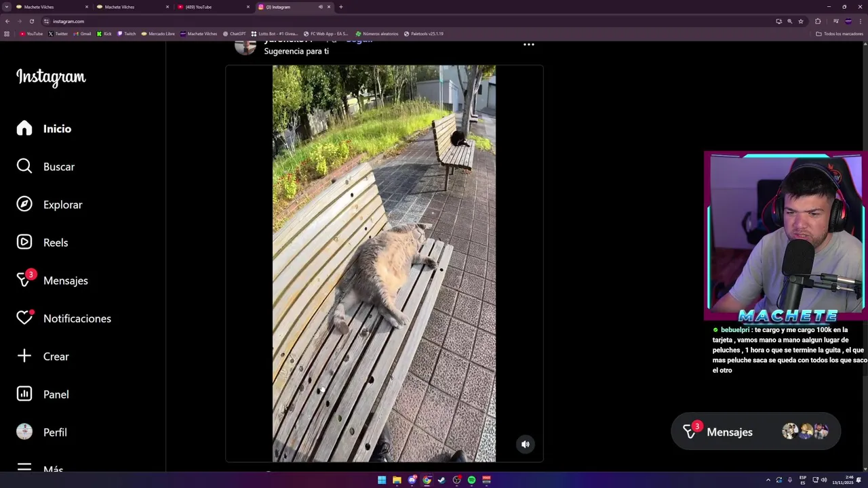
Task: Open a new browser tab
Action: point(340,7)
